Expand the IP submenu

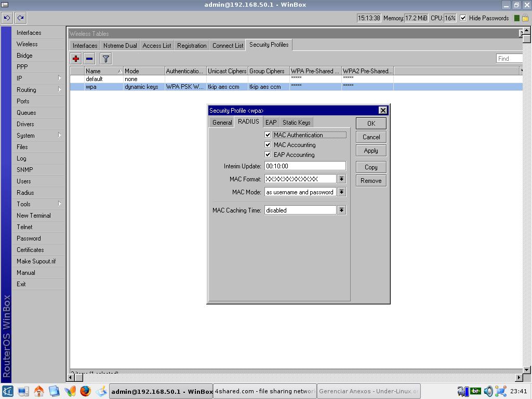tap(60, 78)
